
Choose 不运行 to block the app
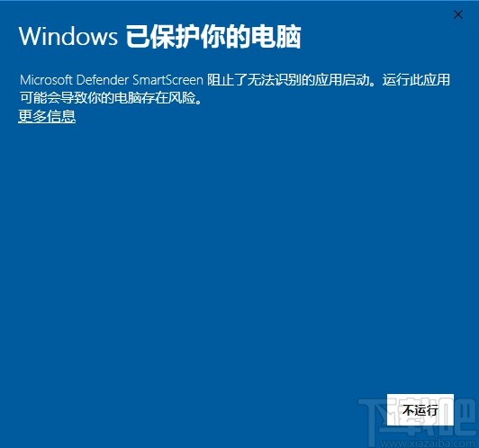(420, 409)
